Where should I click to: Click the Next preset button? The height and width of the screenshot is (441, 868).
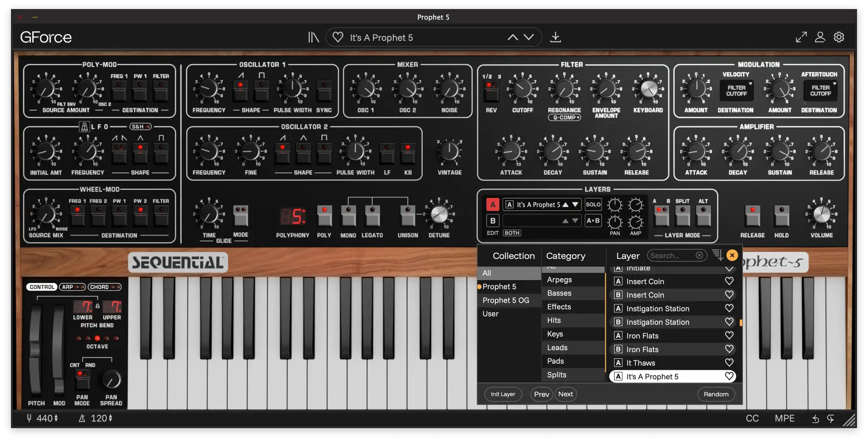566,394
